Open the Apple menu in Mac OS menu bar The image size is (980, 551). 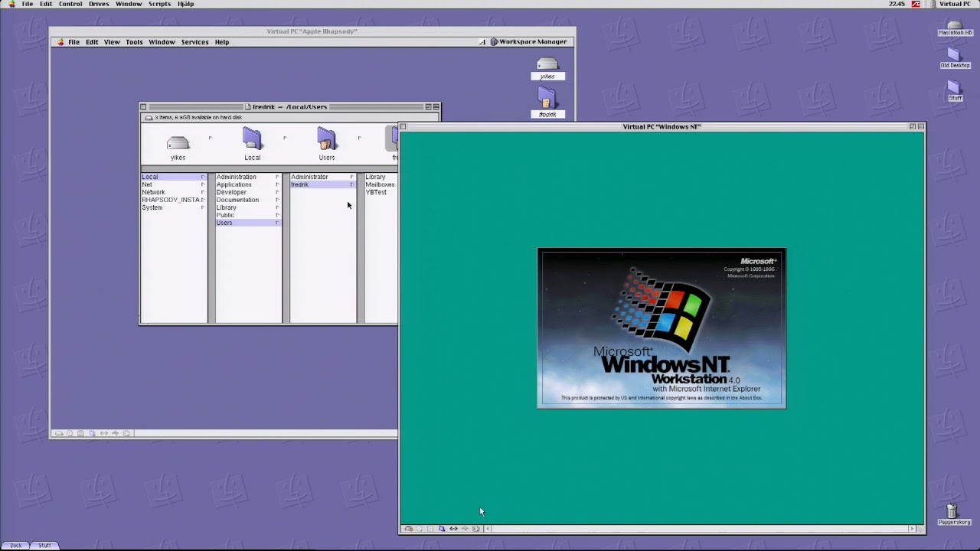(x=11, y=4)
